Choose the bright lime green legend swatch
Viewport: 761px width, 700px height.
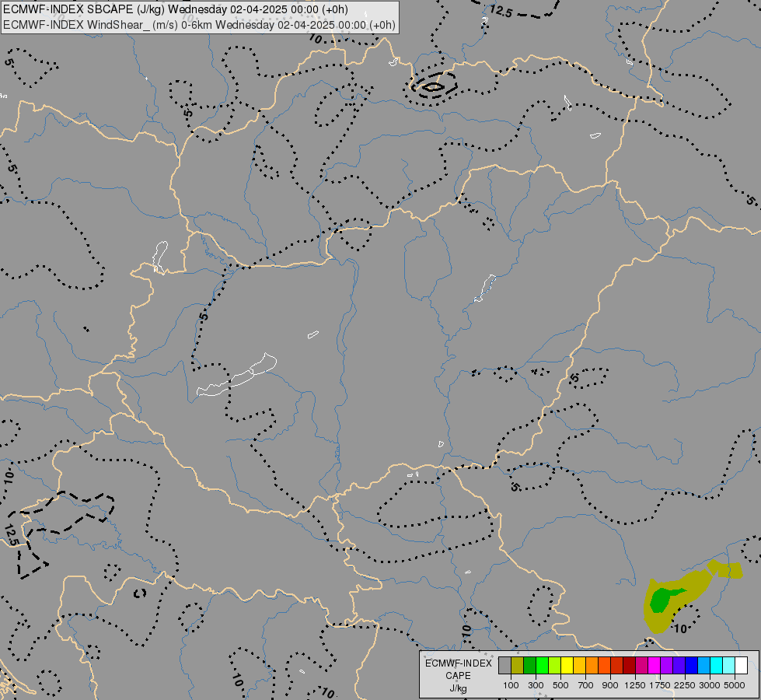542,665
